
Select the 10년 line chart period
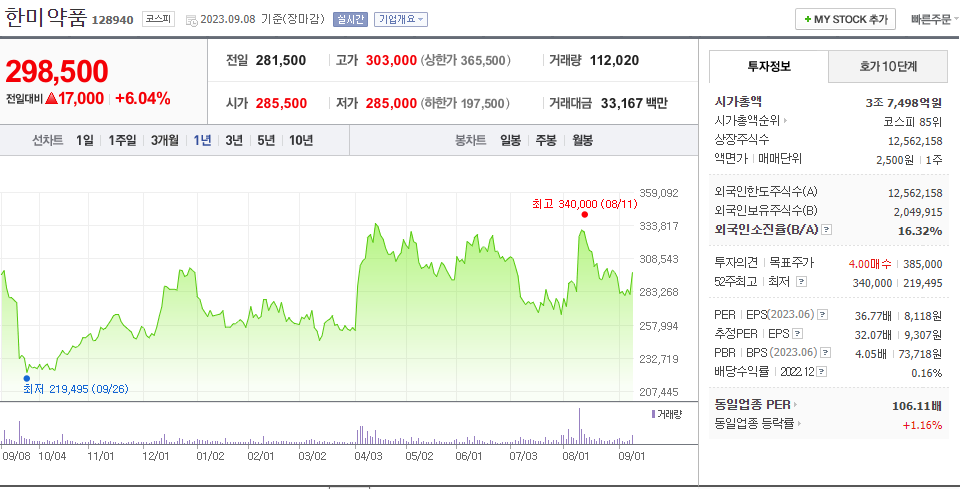tap(301, 141)
